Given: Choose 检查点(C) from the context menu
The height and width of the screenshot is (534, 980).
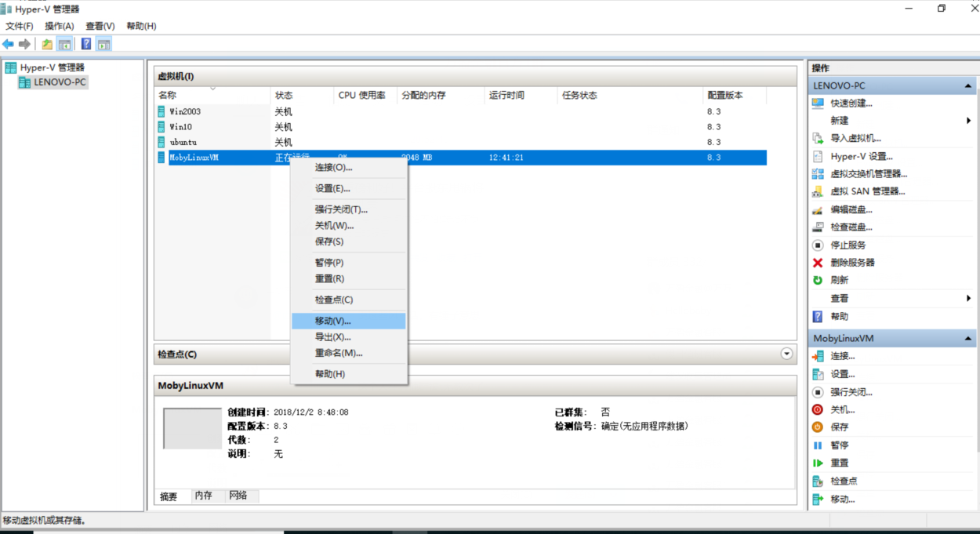Looking at the screenshot, I should pyautogui.click(x=349, y=300).
